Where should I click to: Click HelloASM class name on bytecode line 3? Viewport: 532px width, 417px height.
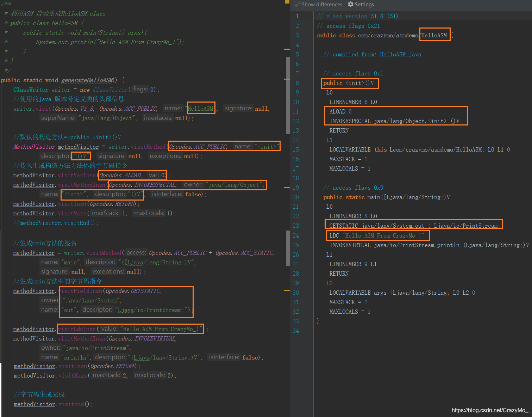point(434,36)
